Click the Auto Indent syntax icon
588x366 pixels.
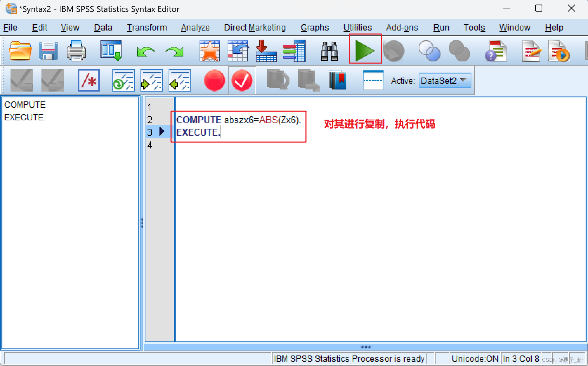click(x=123, y=80)
